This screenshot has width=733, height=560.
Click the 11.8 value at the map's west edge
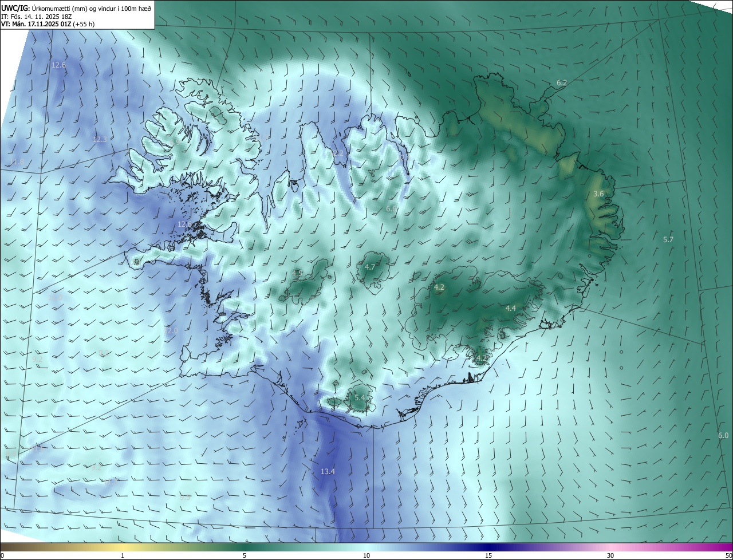(17, 162)
